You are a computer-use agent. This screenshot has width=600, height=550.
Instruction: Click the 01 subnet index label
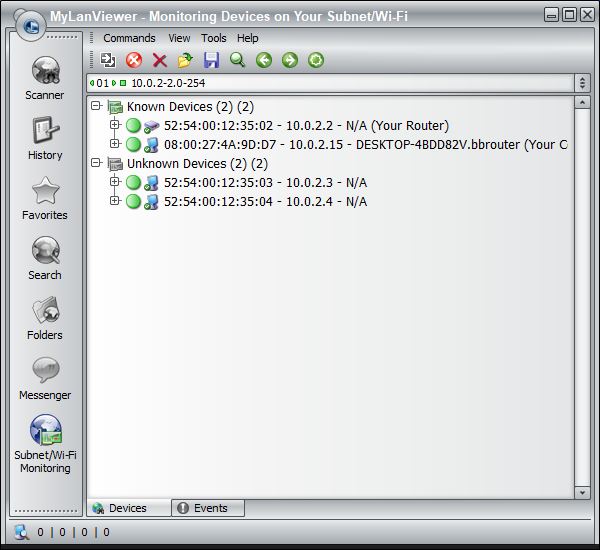click(x=102, y=83)
